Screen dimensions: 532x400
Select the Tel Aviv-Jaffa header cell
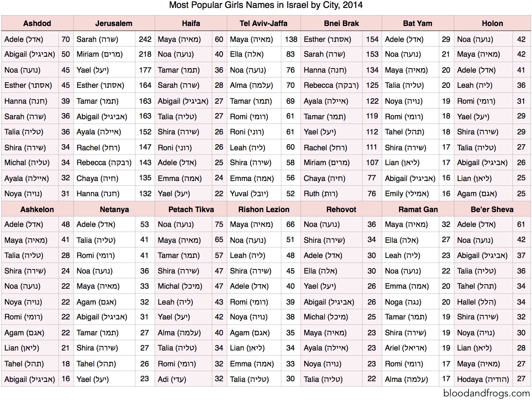pos(263,23)
